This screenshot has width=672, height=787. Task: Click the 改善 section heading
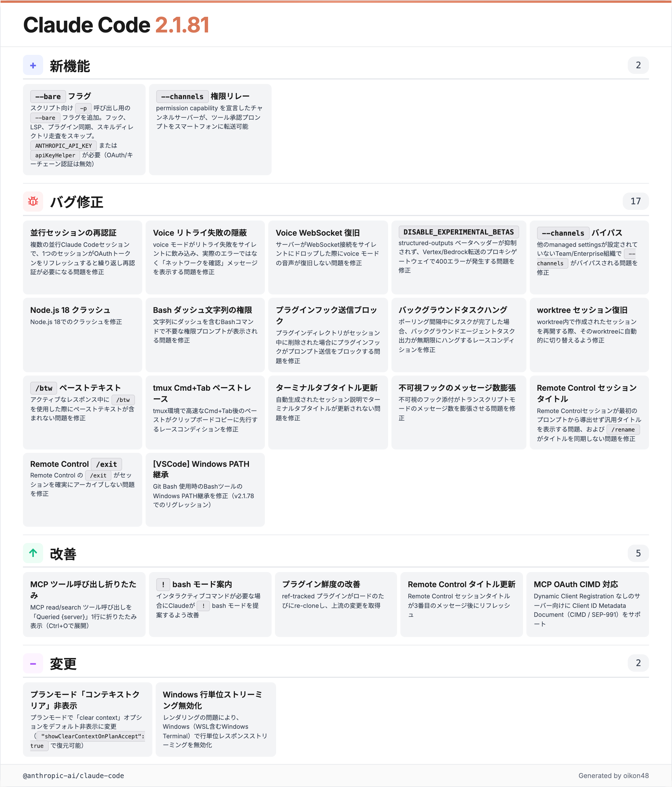pos(63,554)
